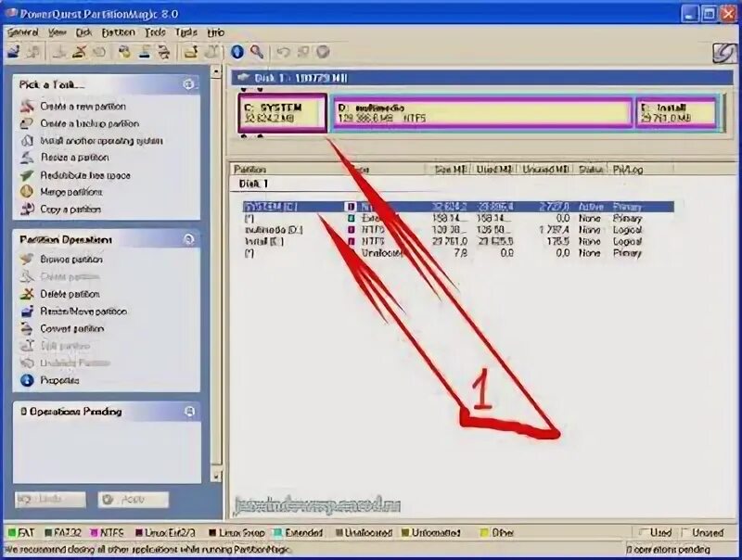Click the icon beside Install another operating system
Viewport: 742px width, 560px height.
tap(27, 141)
